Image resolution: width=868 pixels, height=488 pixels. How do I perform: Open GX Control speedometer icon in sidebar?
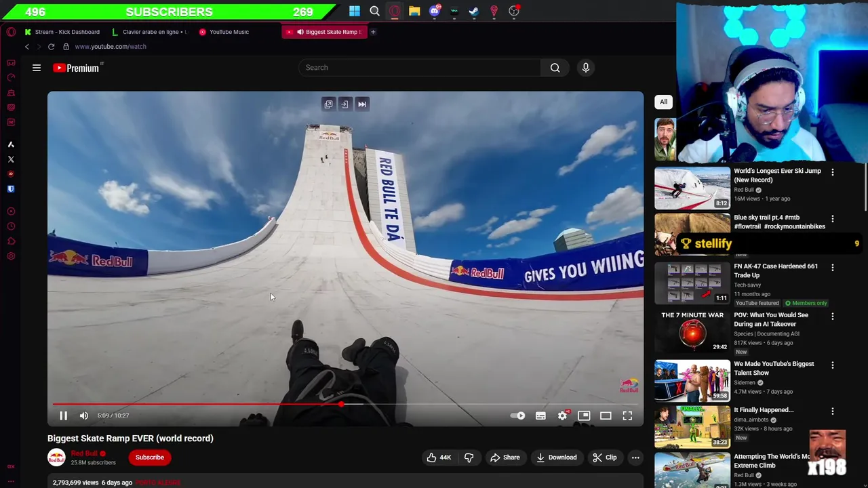pos(11,77)
